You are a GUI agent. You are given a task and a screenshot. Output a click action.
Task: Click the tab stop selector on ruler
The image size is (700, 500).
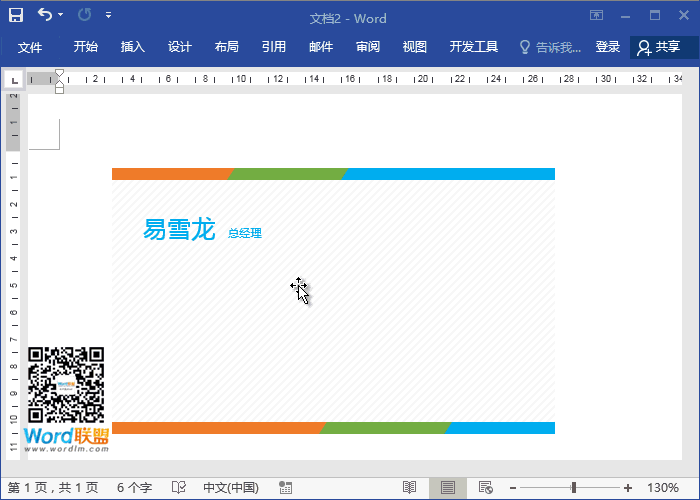coord(14,80)
